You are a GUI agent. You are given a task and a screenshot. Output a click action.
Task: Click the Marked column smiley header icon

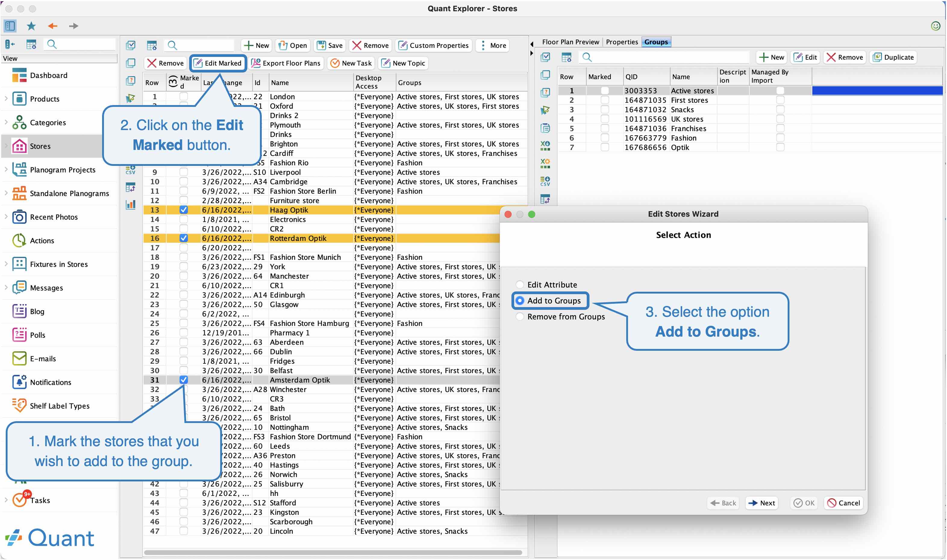(173, 82)
